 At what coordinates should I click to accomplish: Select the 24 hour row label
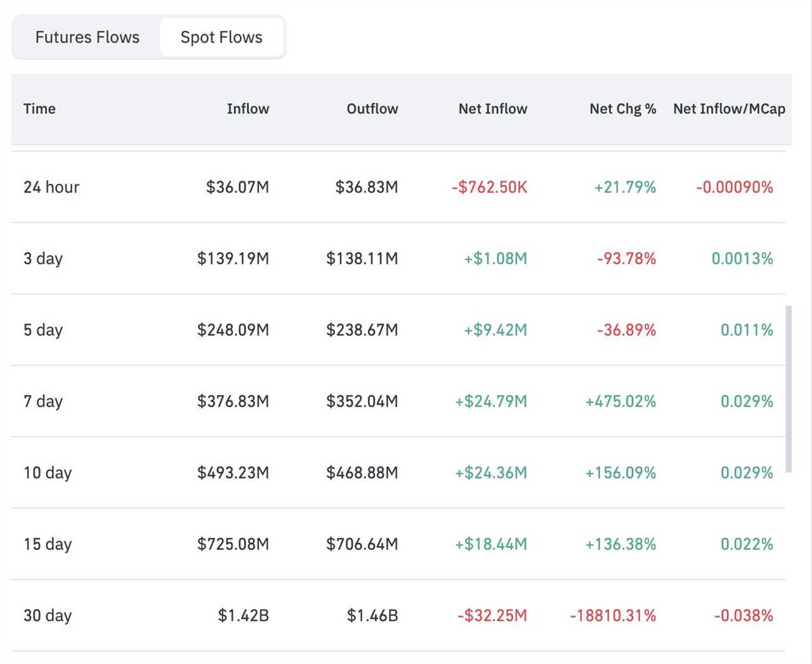[x=51, y=187]
